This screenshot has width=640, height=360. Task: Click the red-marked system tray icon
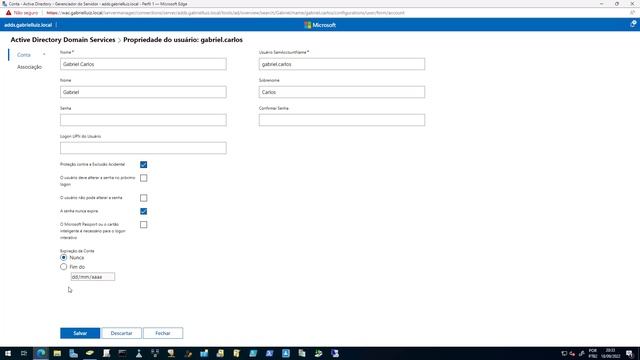click(572, 353)
